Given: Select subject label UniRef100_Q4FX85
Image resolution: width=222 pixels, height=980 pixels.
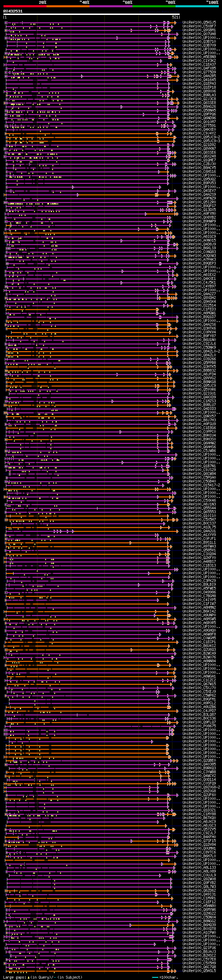Looking at the screenshot, I should pyautogui.click(x=199, y=68).
